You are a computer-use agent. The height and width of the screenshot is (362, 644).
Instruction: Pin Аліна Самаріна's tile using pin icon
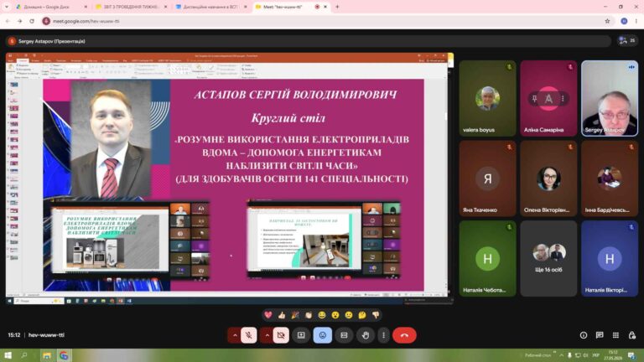[x=534, y=99]
